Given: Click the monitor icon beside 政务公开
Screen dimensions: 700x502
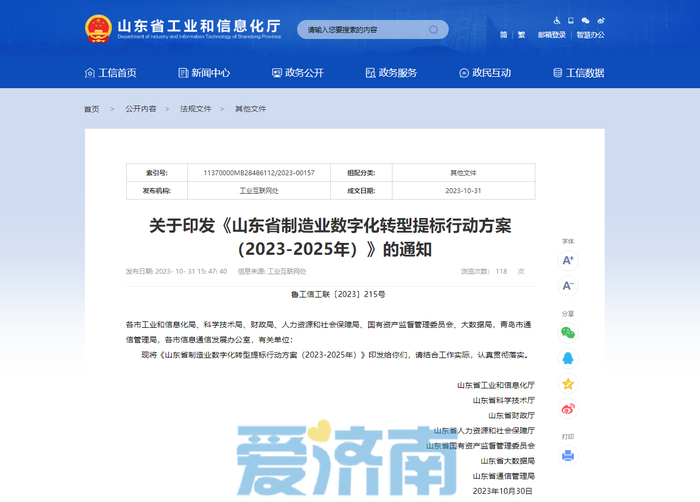Looking at the screenshot, I should coord(277,73).
